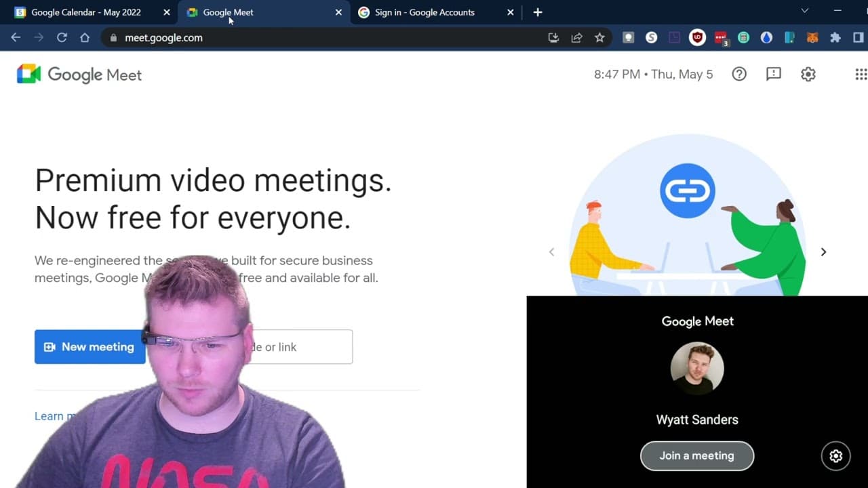Show the previous carousel slide
The width and height of the screenshot is (868, 488).
pyautogui.click(x=551, y=252)
